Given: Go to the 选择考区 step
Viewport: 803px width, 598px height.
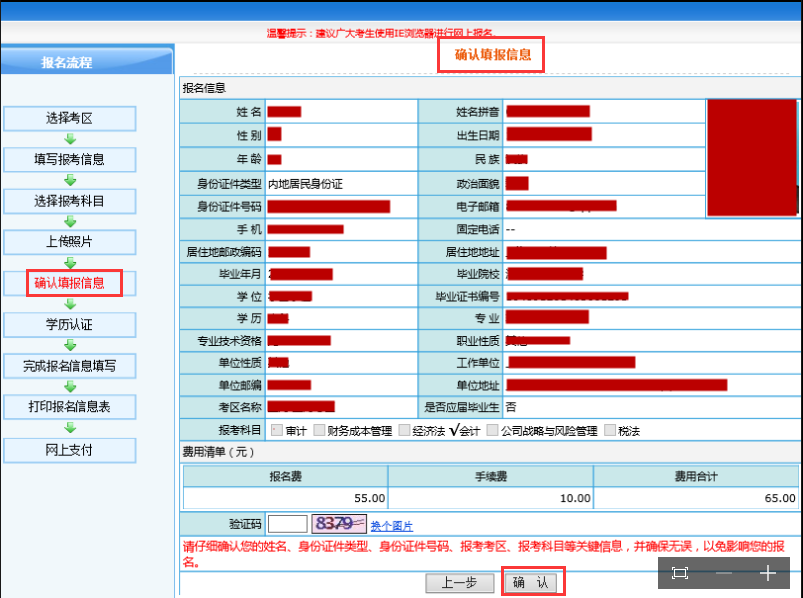Looking at the screenshot, I should 69,118.
